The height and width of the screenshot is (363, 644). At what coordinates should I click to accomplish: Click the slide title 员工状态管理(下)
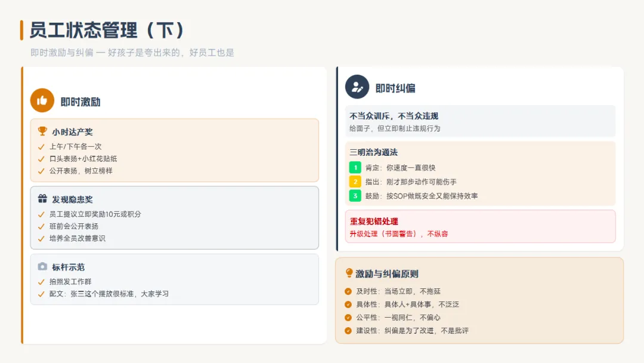click(107, 30)
